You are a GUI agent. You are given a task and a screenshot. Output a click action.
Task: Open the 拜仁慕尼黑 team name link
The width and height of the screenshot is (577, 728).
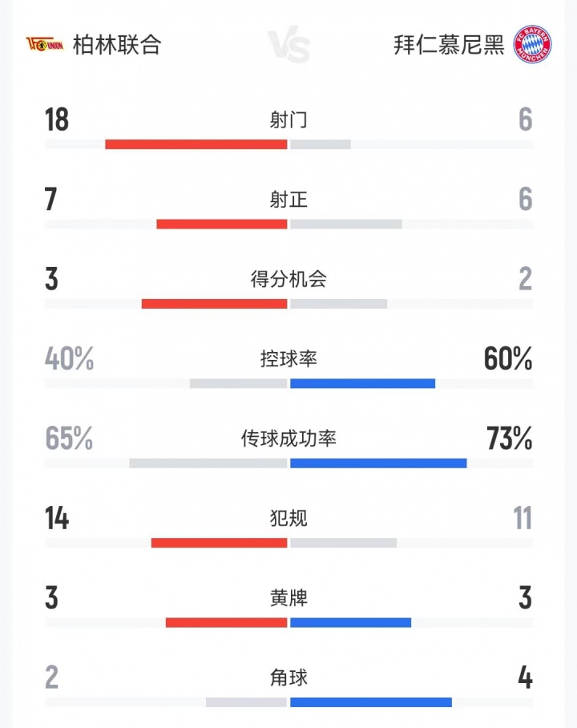tap(449, 44)
